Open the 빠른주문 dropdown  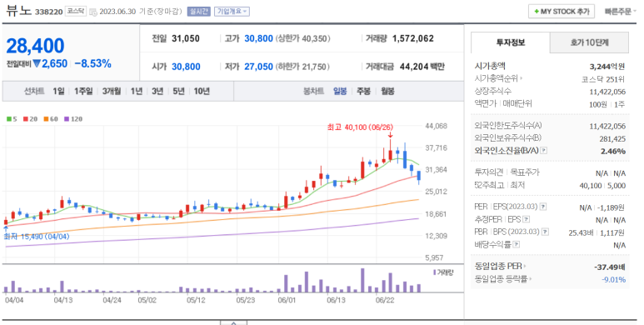tap(620, 12)
